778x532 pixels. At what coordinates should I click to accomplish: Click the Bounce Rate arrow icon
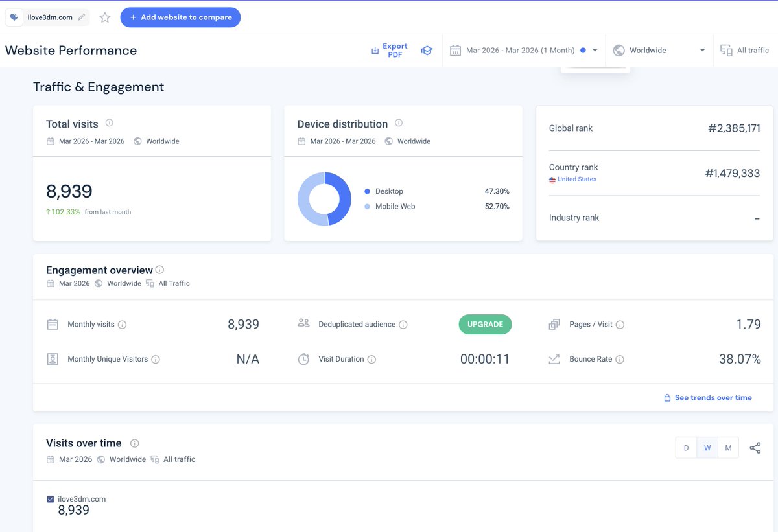click(554, 359)
